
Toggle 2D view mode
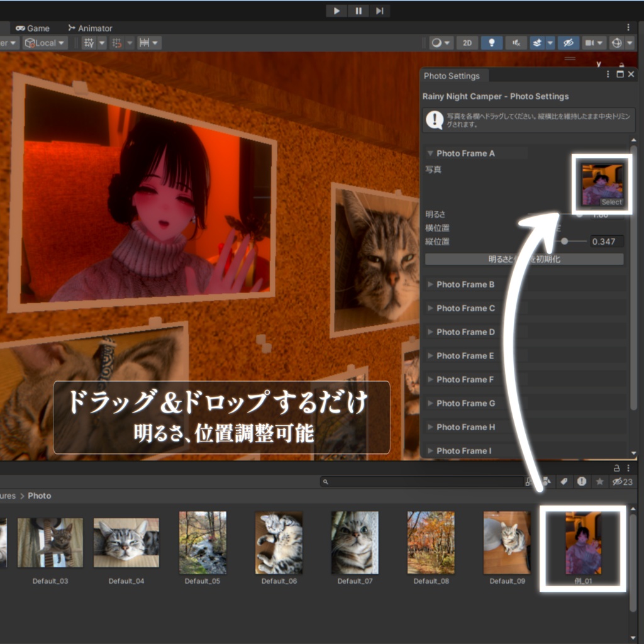(x=467, y=43)
